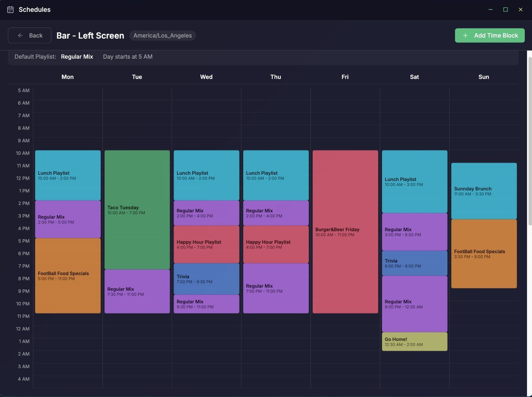Click the Schedules calendar icon in title bar
Image resolution: width=532 pixels, height=397 pixels.
point(10,10)
